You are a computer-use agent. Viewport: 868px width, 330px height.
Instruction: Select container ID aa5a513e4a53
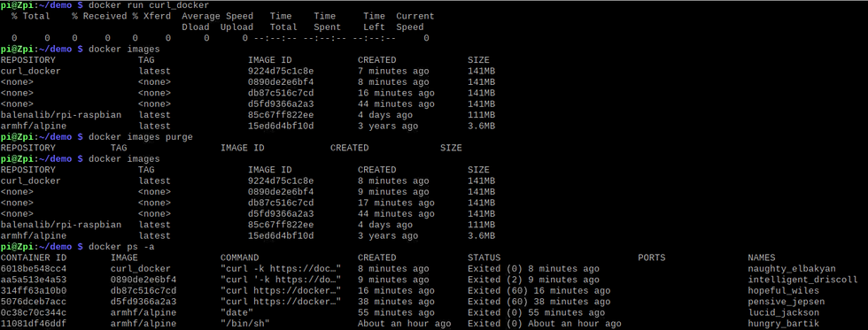pos(34,280)
